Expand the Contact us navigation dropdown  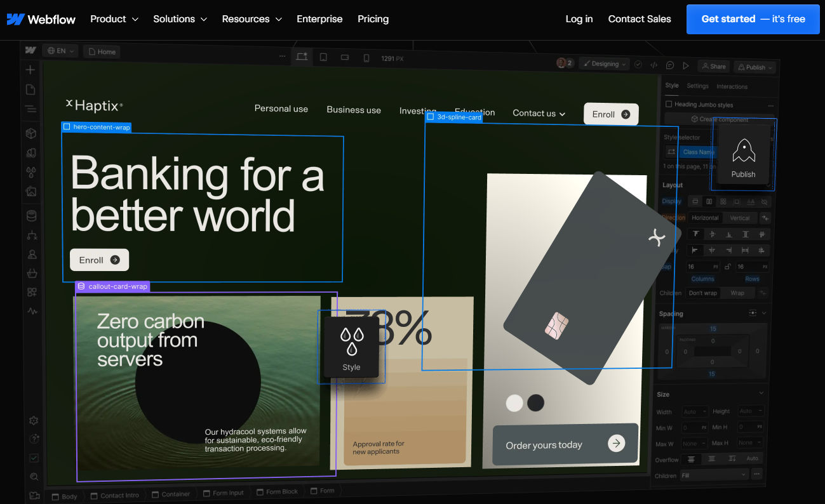pyautogui.click(x=539, y=113)
